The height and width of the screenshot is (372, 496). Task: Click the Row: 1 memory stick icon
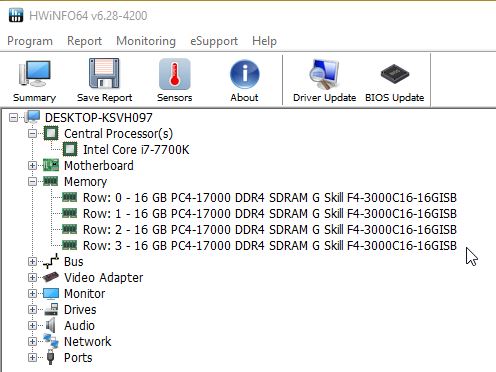coord(69,213)
